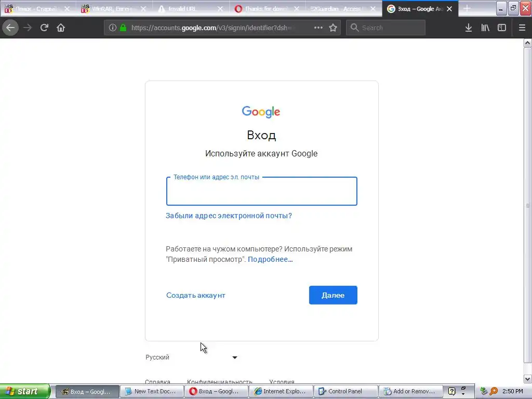
Task: Click the address bar URL
Action: (x=211, y=28)
